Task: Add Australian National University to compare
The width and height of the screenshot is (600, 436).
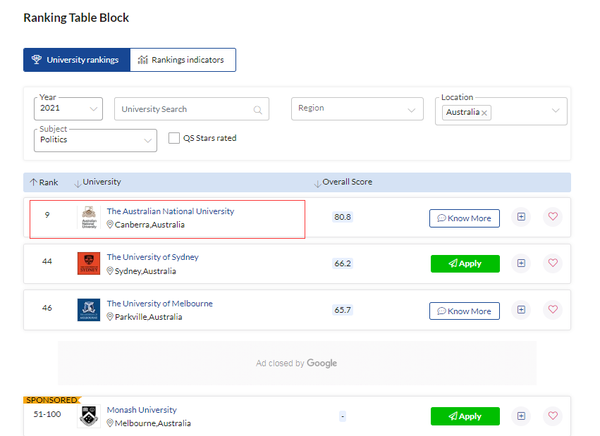Action: (x=521, y=217)
